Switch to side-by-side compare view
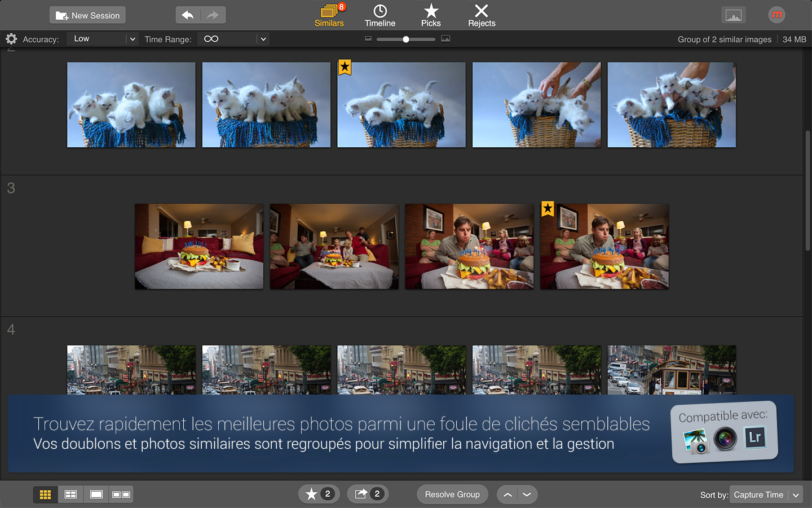Viewport: 812px width, 508px height. tap(121, 494)
